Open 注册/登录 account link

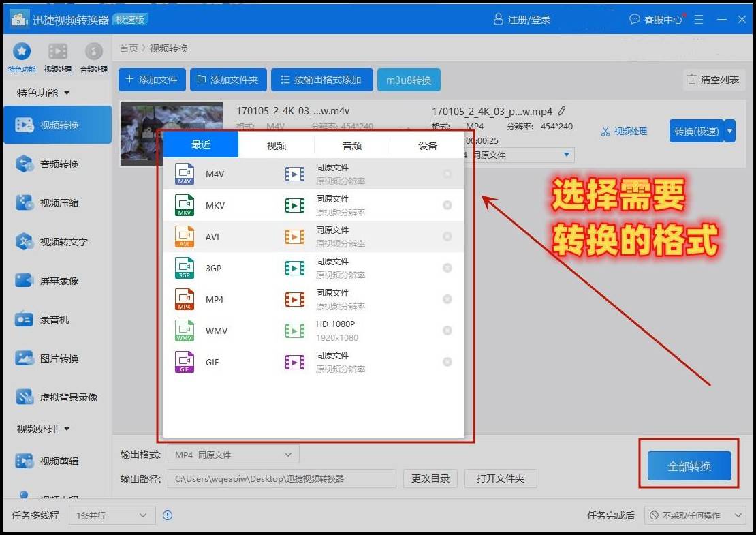[522, 20]
